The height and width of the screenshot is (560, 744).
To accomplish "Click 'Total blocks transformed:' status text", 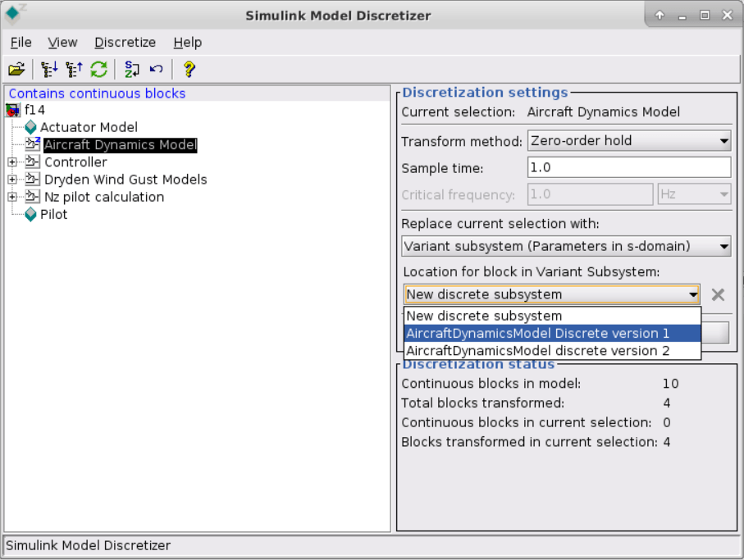I will (x=482, y=403).
